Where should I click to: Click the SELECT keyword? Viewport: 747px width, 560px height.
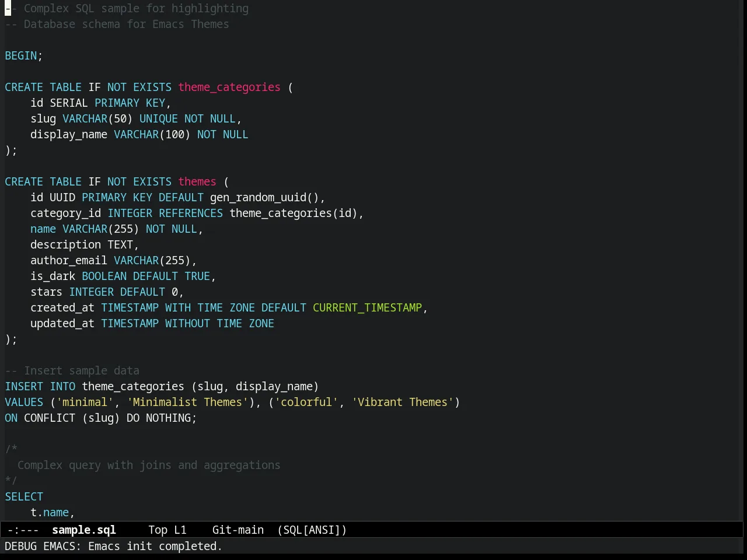click(x=24, y=496)
